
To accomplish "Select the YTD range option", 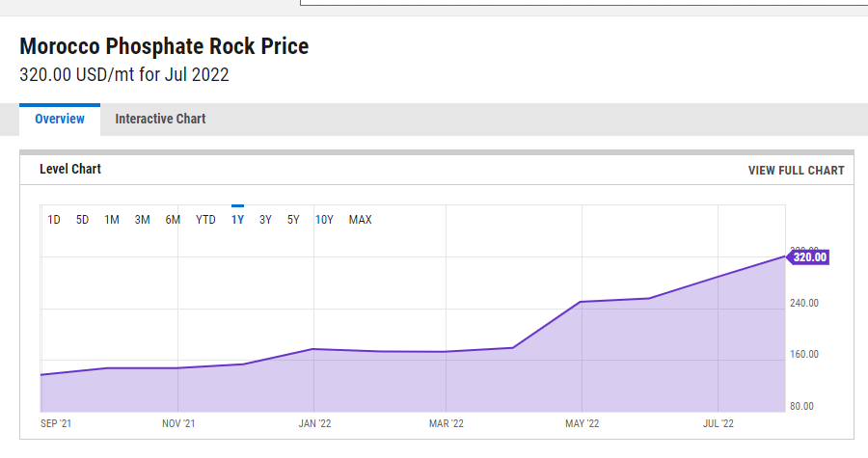I will click(x=205, y=220).
